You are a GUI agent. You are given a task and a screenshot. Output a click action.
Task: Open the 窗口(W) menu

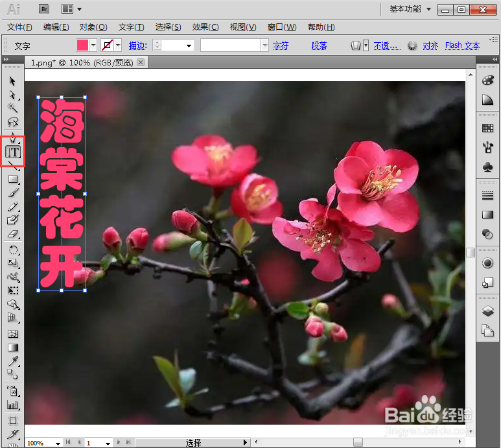pos(282,27)
